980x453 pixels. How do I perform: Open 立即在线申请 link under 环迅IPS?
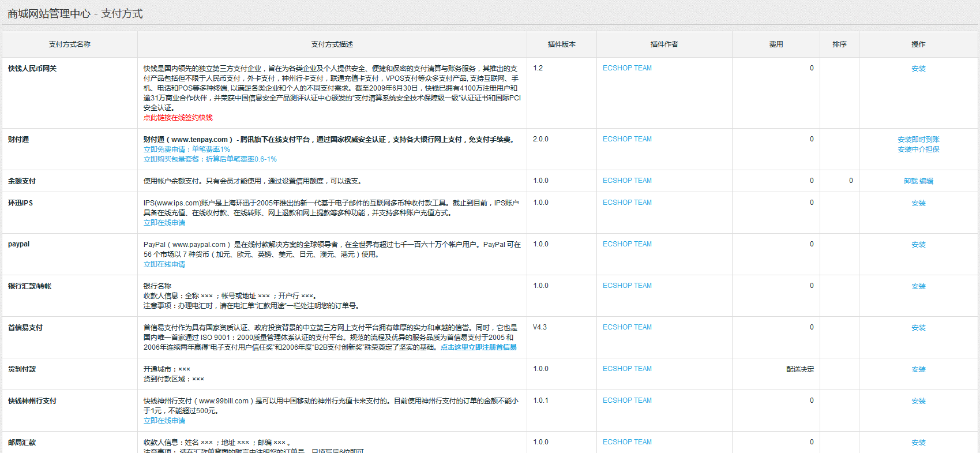(x=164, y=223)
